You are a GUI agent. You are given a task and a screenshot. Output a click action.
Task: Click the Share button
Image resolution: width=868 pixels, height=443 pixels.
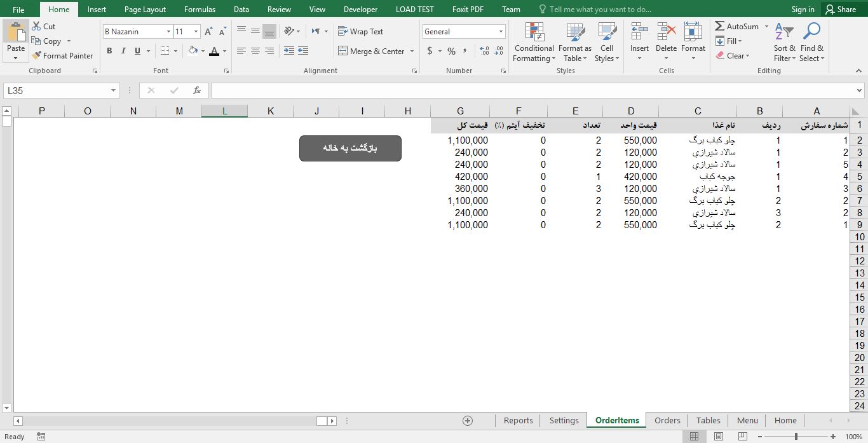point(840,9)
